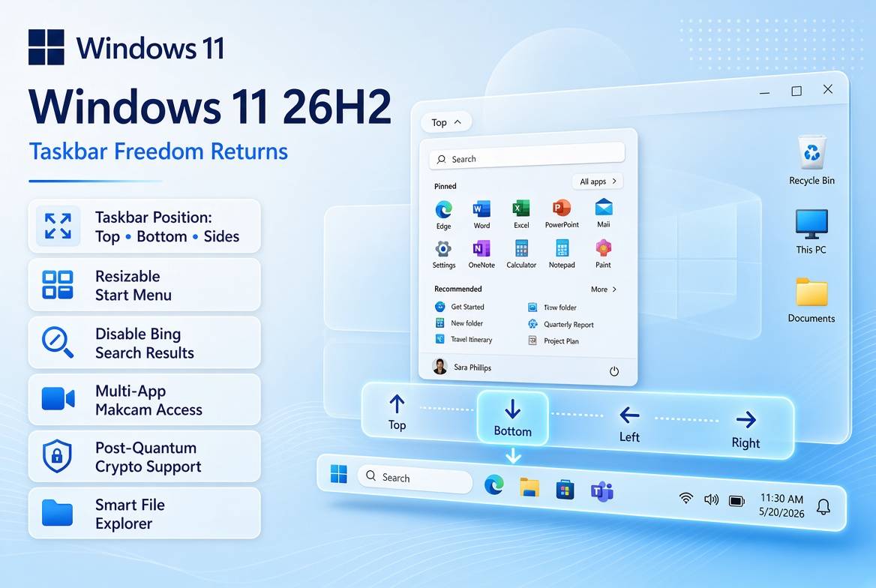Image resolution: width=876 pixels, height=588 pixels.
Task: Launch Word from the pinned apps
Action: pos(481,214)
